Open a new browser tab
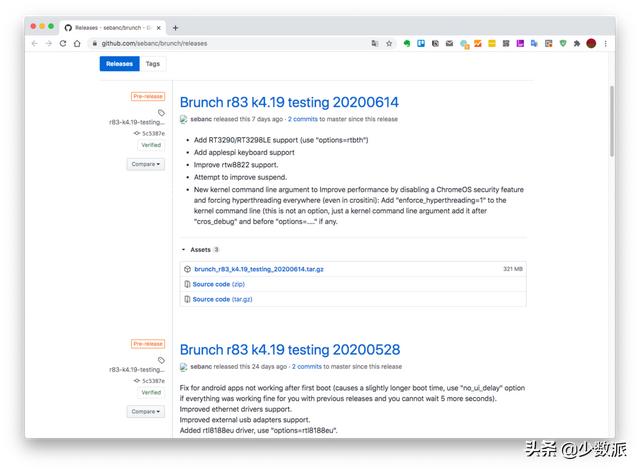Screen dimensions: 640x471 point(176,28)
